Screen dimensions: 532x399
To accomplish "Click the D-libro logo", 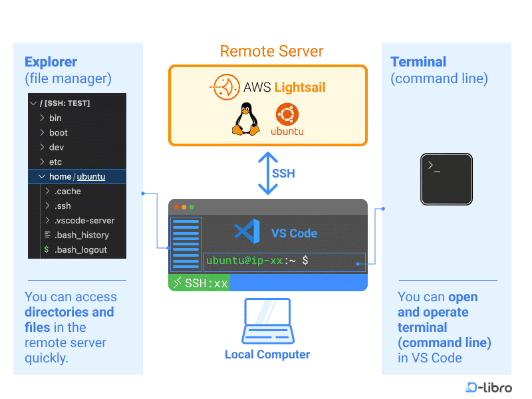I will 487,386.
